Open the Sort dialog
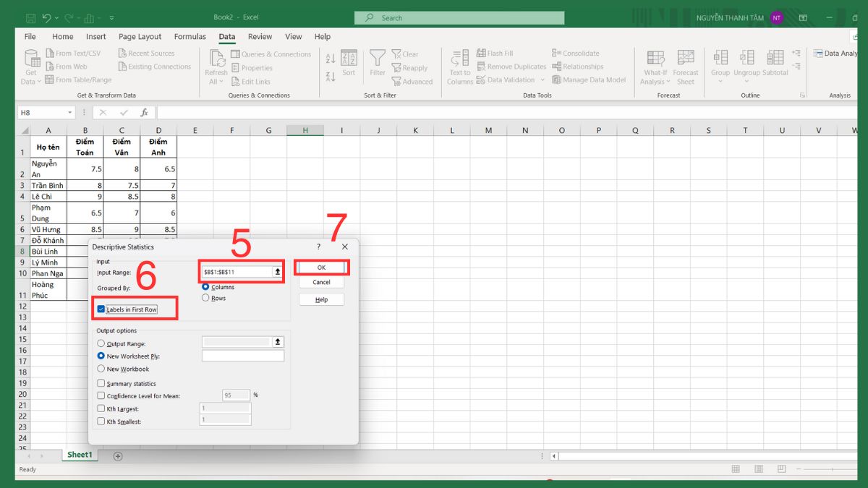This screenshot has height=488, width=868. pyautogui.click(x=349, y=64)
